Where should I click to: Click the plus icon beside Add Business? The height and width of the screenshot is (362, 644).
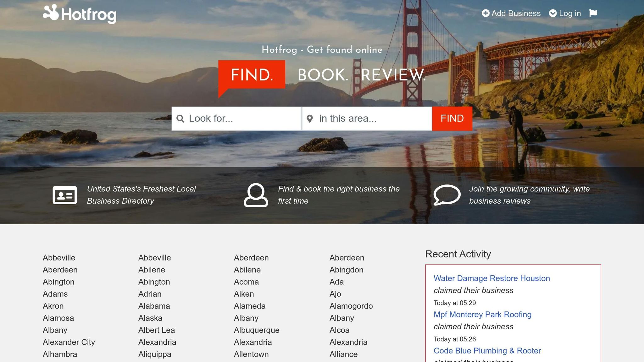[486, 13]
